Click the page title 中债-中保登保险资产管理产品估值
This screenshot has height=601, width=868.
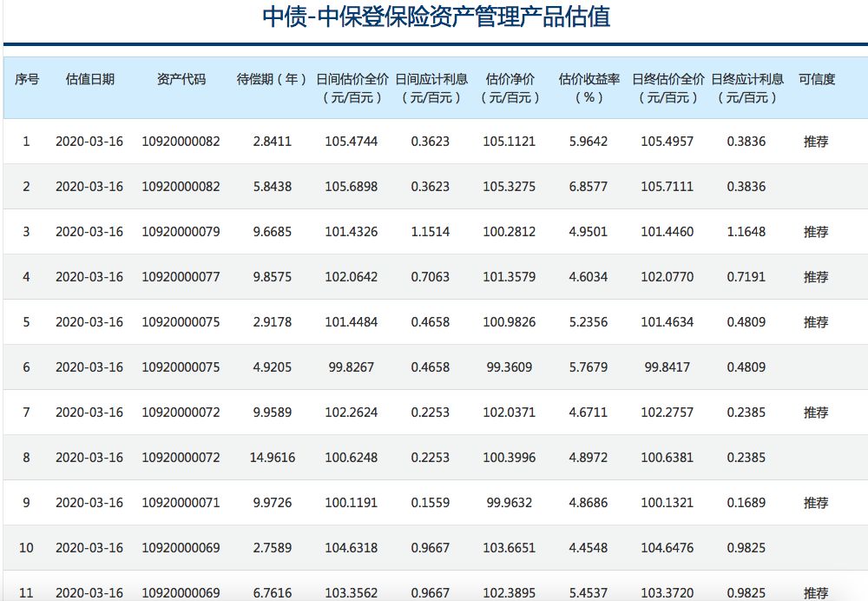coord(437,17)
